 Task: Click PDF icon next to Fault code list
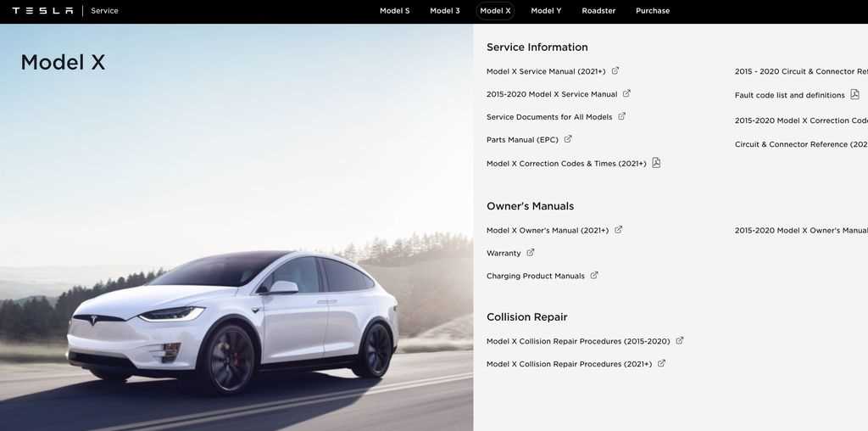tap(854, 95)
